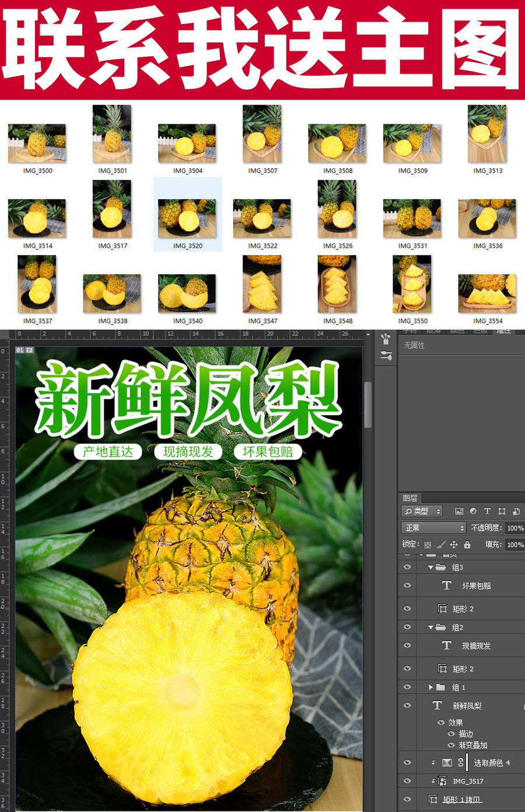Filter layers by adjustment layer icon
This screenshot has height=812, width=525.
(x=473, y=511)
